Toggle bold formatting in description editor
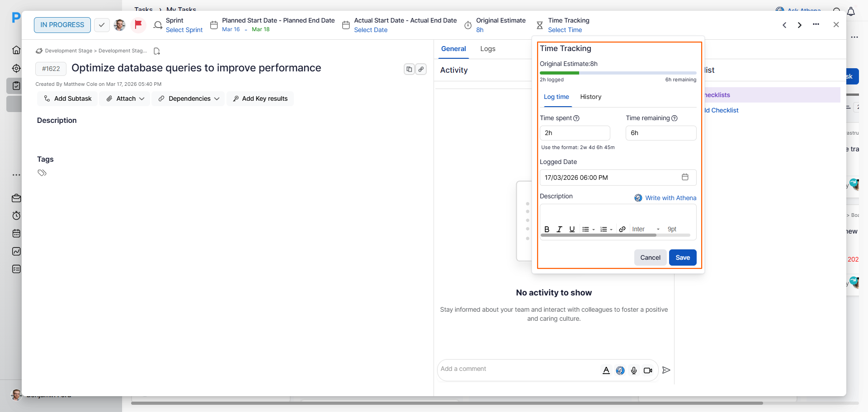This screenshot has height=412, width=868. (547, 229)
